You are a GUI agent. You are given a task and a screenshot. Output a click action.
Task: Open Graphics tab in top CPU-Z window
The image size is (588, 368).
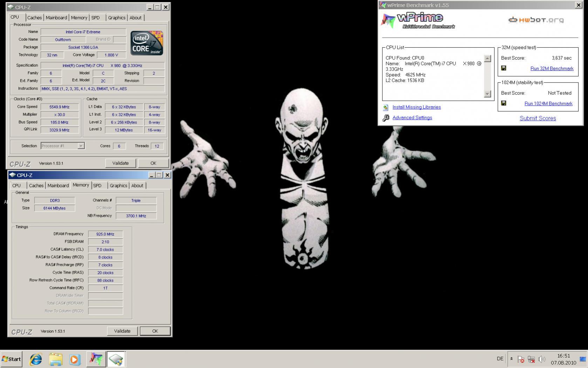117,18
